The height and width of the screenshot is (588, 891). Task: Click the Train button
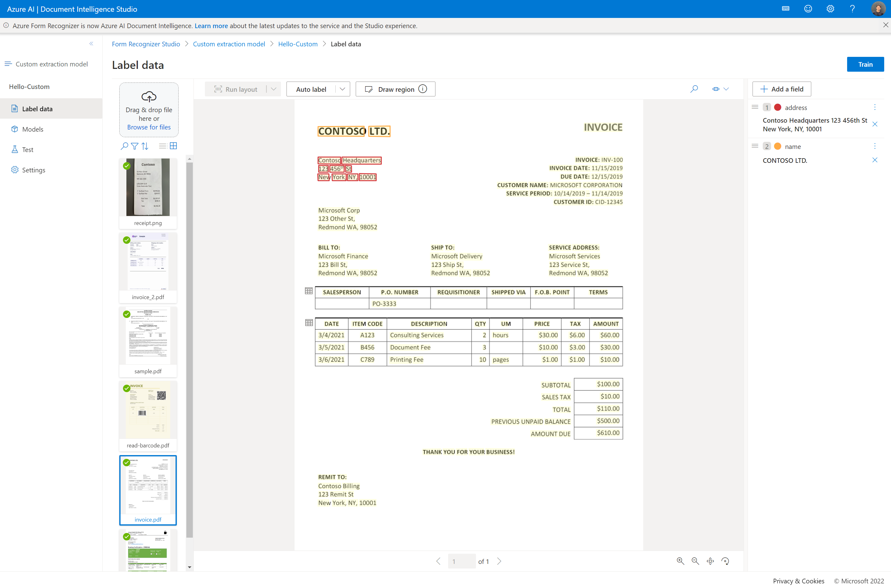point(865,64)
